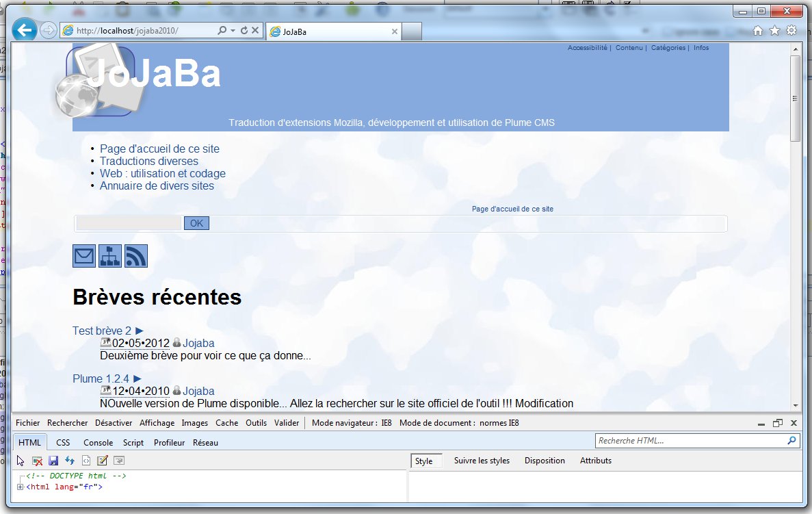812x514 pixels.
Task: Close the JoJaBa browser tab
Action: (395, 31)
